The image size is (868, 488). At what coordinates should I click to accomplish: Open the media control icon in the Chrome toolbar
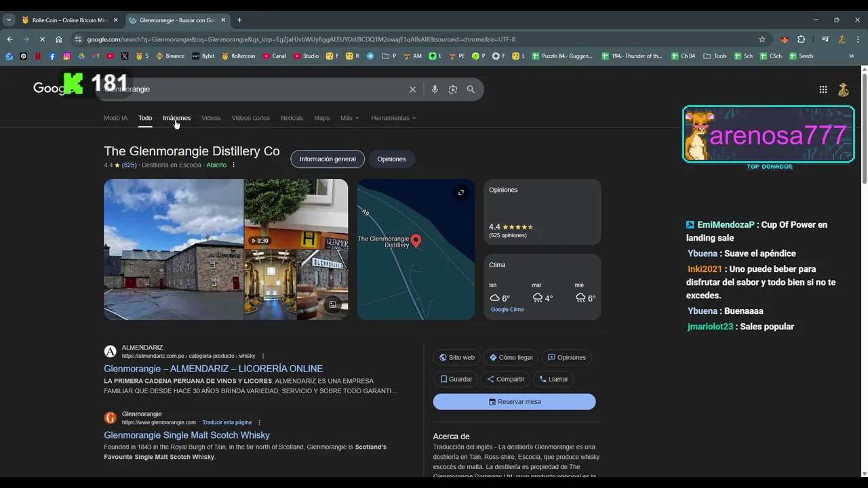(825, 39)
